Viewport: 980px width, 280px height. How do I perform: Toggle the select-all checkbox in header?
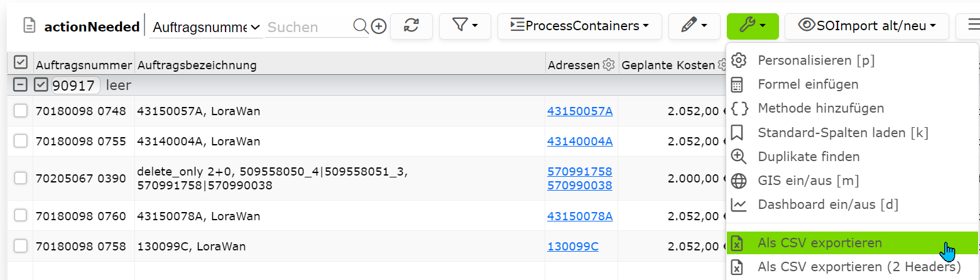coord(21,62)
